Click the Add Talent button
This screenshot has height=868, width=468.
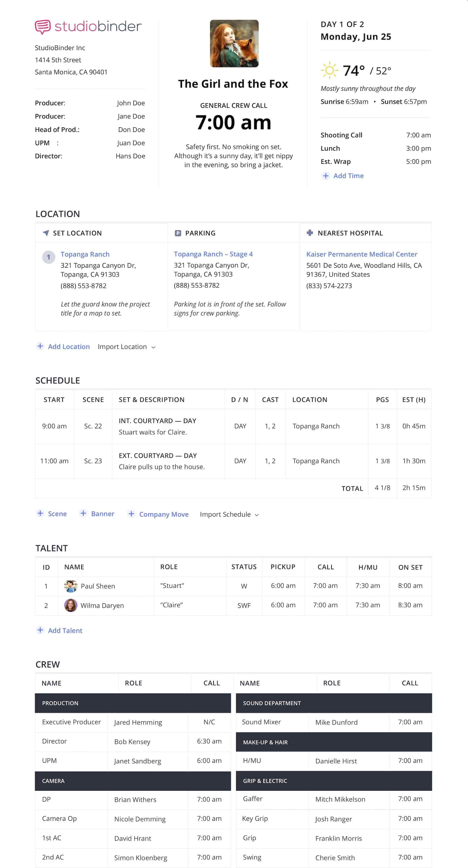(65, 630)
